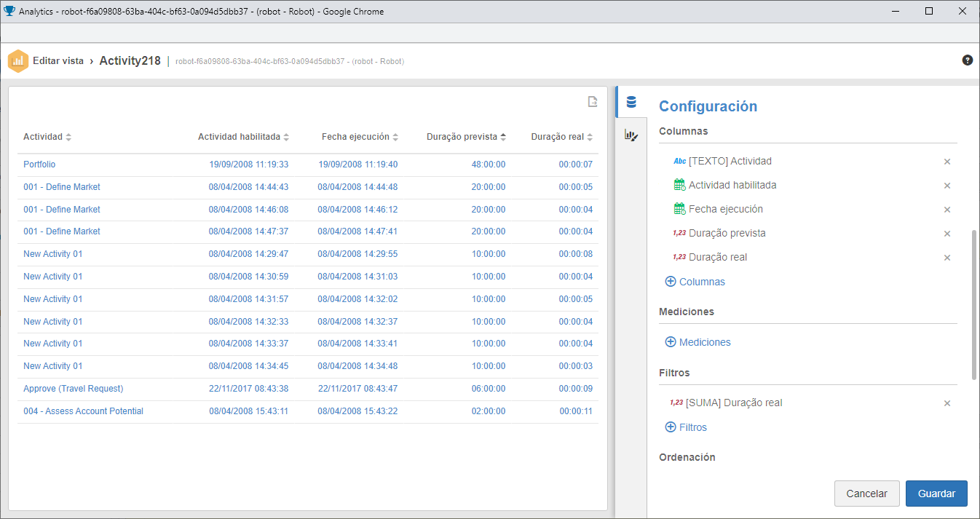The height and width of the screenshot is (519, 980).
Task: Click the 02:00:00 duration value
Action: coord(489,411)
